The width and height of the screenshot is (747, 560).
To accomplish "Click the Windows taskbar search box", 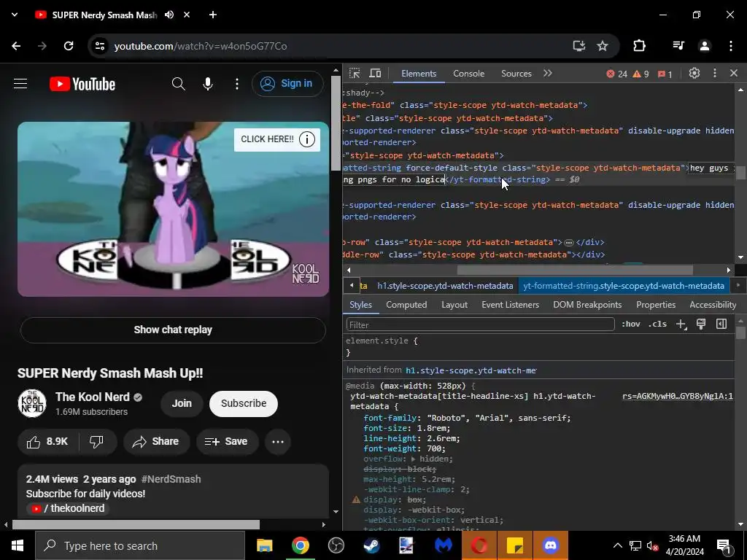I will (140, 545).
